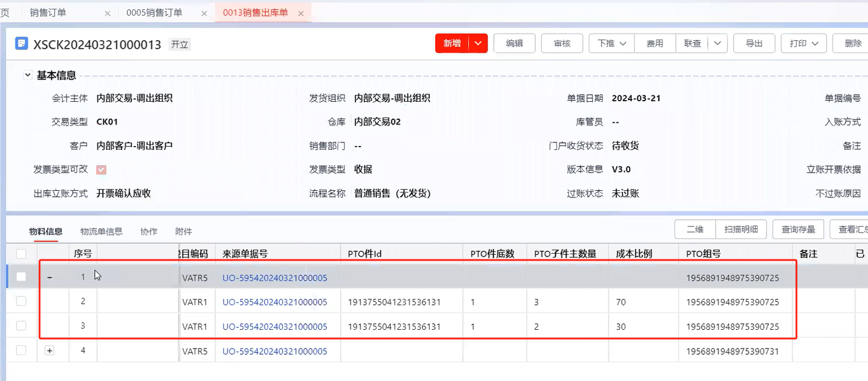Open the 打印 dropdown menu

pos(807,44)
